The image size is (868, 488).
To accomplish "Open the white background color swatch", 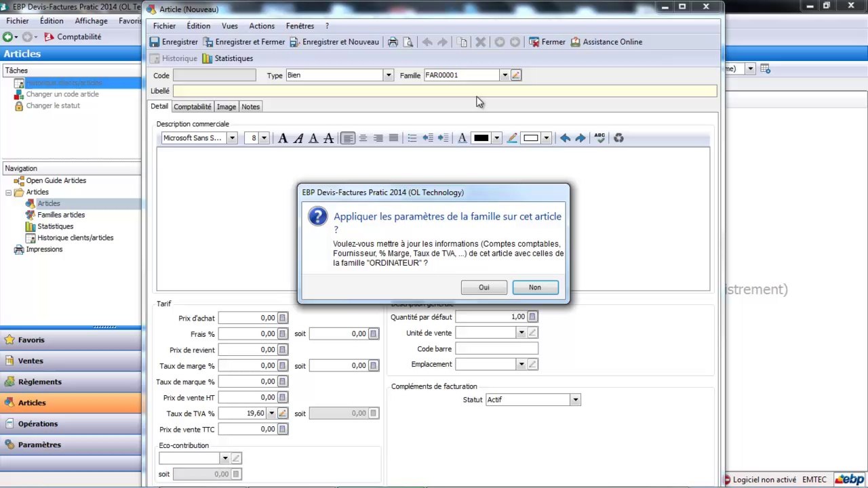I will click(x=531, y=138).
